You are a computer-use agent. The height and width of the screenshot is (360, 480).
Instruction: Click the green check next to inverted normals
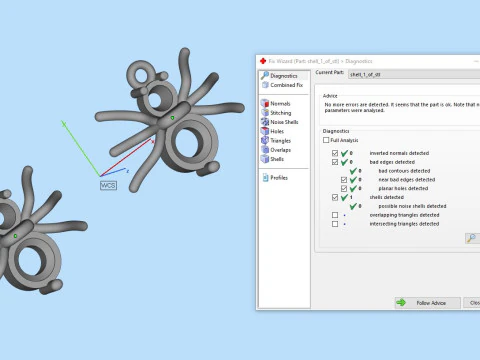coord(344,153)
